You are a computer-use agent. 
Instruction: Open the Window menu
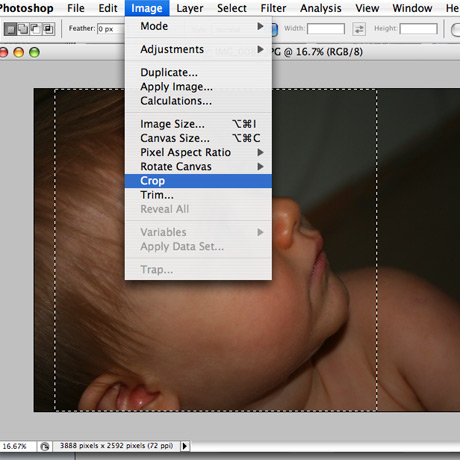click(x=412, y=8)
